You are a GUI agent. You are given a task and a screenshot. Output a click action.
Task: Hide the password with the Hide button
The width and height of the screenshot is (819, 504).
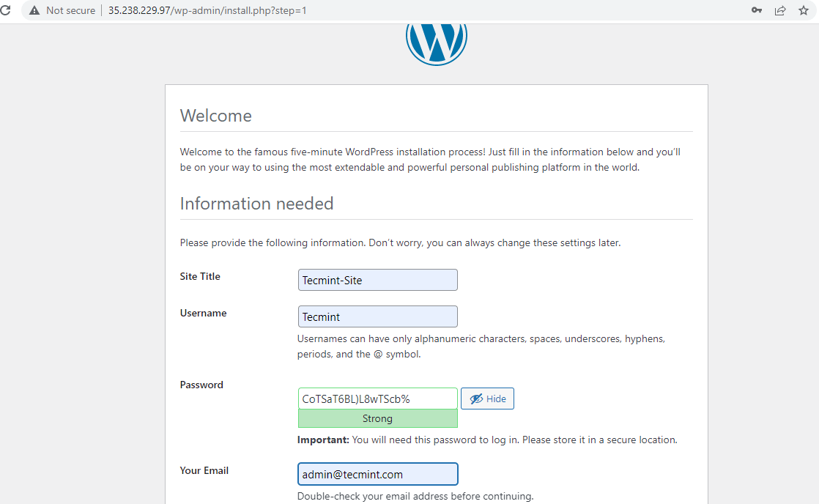pos(487,399)
